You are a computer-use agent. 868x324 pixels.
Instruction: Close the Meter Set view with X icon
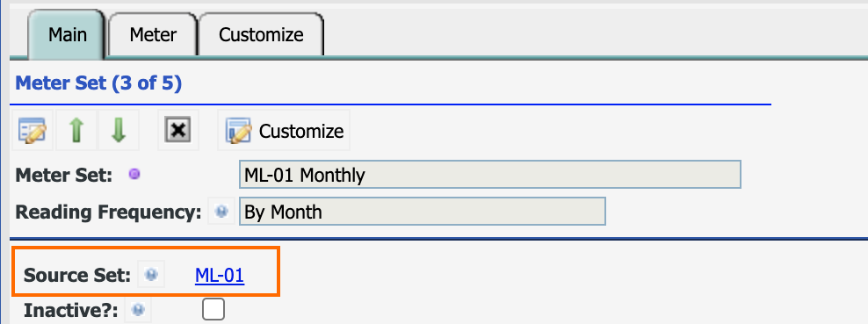click(177, 131)
